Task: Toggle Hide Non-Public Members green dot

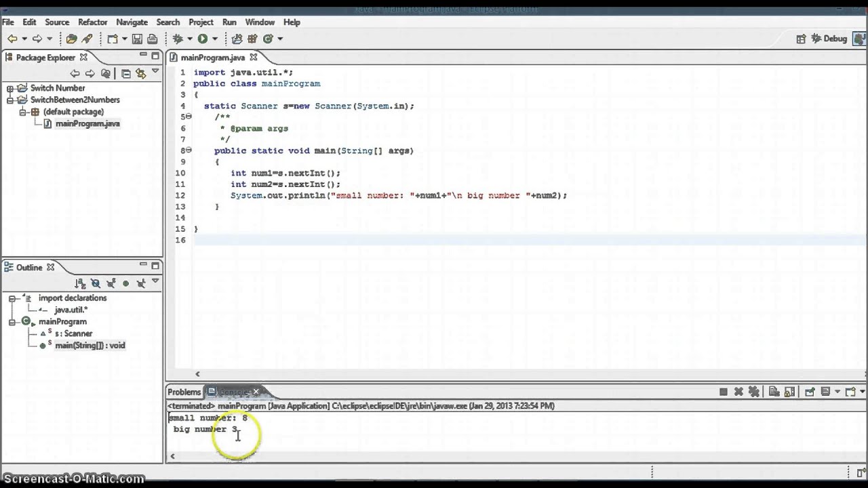Action: click(125, 283)
